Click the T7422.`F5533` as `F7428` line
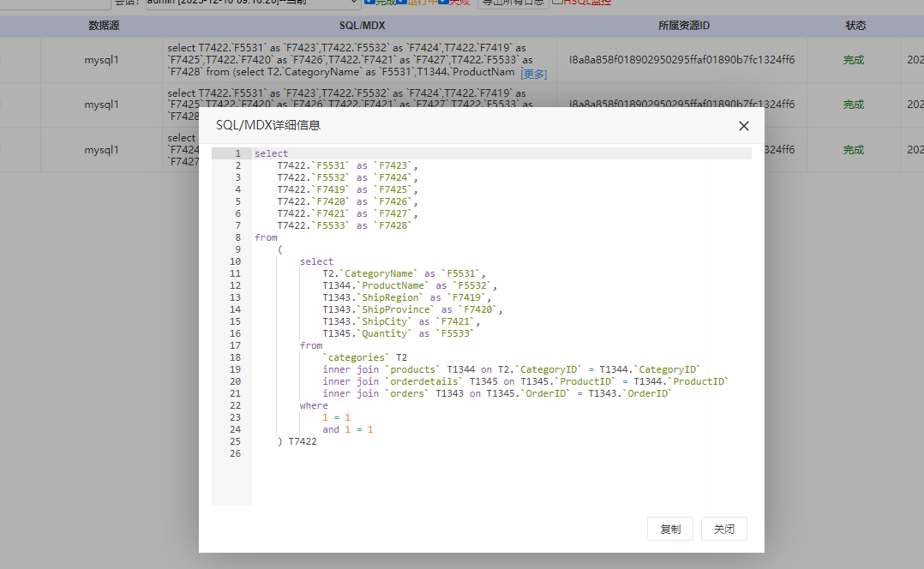Image resolution: width=924 pixels, height=569 pixels. pos(345,225)
